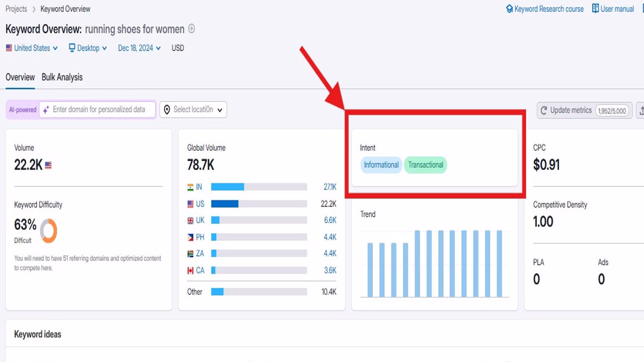Click the US flag next to 22.2K
Screen dimensions: 644x362
click(48, 164)
